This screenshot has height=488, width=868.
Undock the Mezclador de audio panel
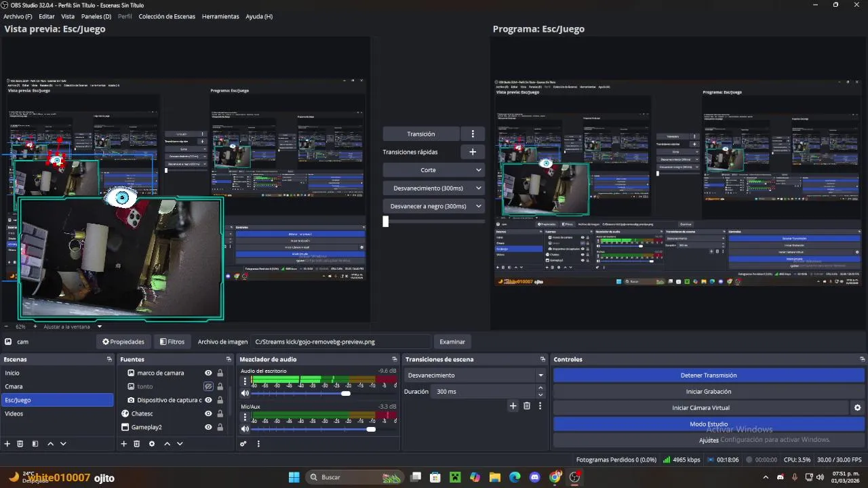(x=395, y=359)
